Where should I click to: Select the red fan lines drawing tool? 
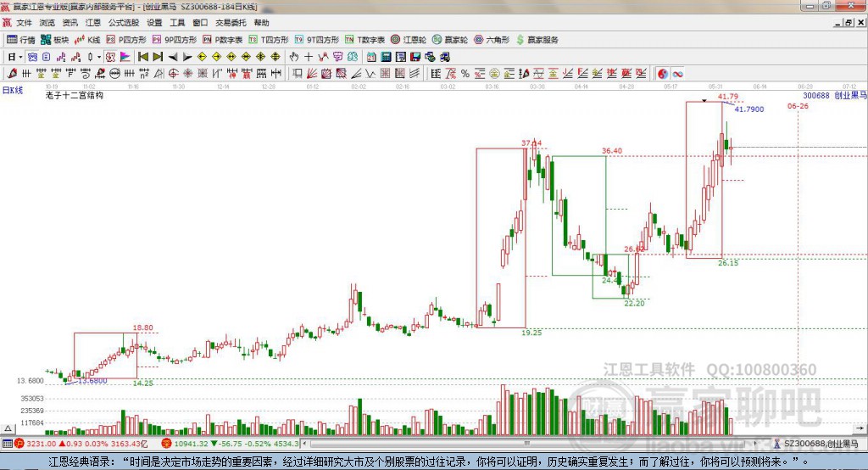click(312, 73)
